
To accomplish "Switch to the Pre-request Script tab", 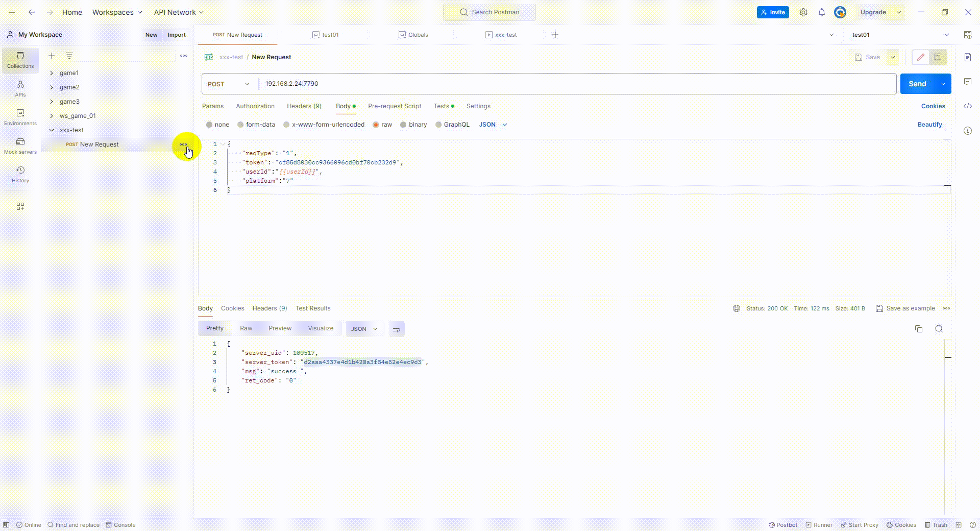I will click(395, 106).
